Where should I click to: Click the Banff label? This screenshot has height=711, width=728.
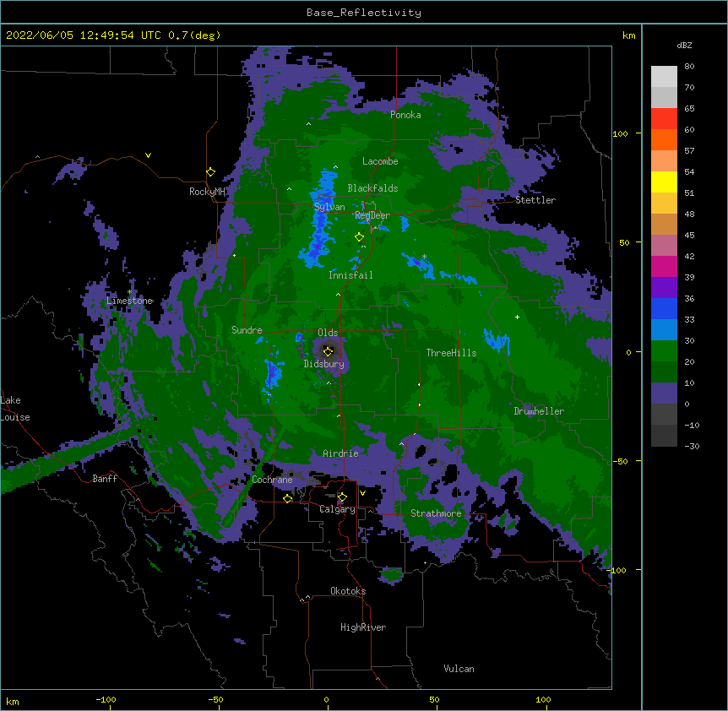105,479
